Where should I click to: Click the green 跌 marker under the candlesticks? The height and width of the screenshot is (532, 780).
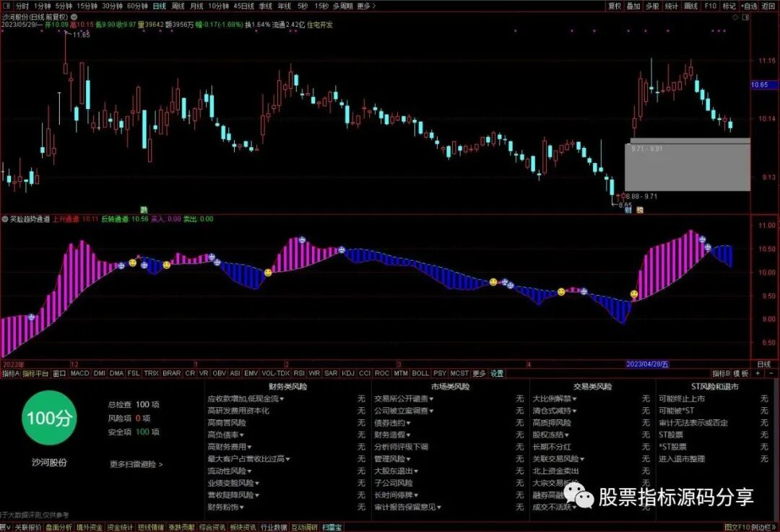[x=144, y=209]
